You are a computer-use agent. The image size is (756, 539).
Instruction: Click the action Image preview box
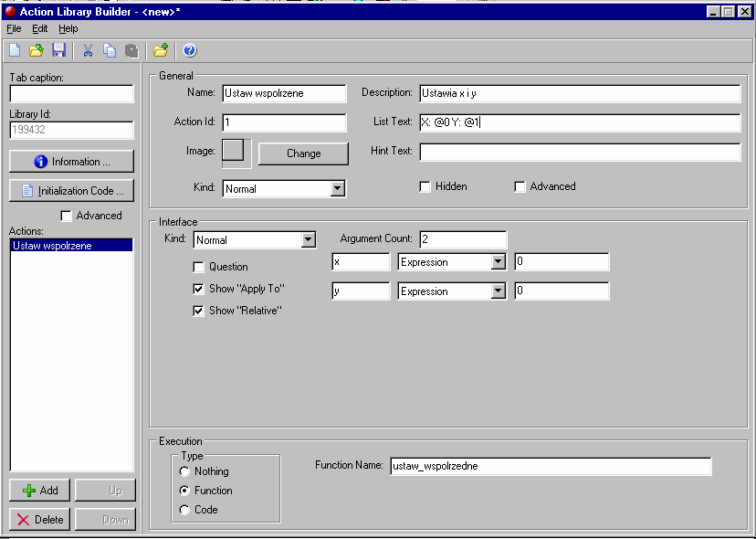tap(234, 151)
